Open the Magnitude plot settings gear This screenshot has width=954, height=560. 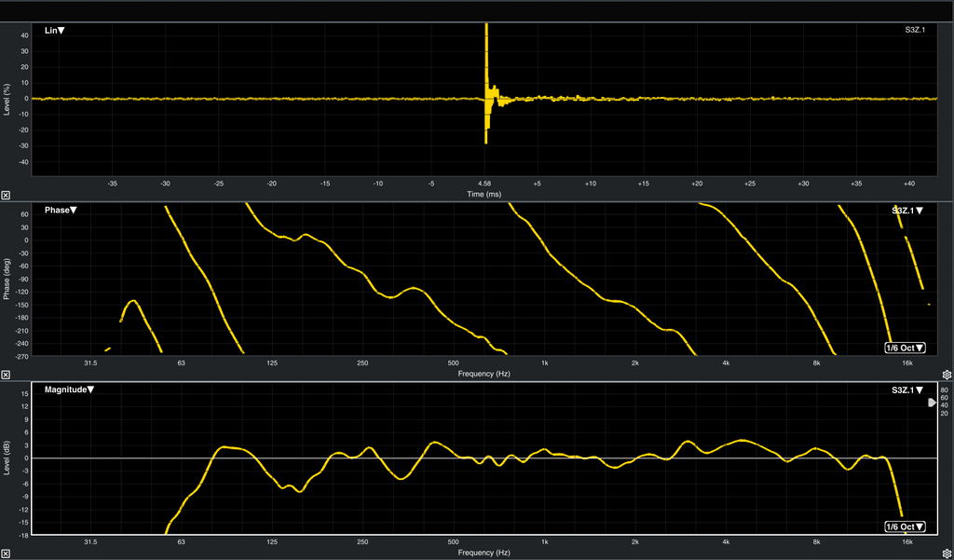947,554
